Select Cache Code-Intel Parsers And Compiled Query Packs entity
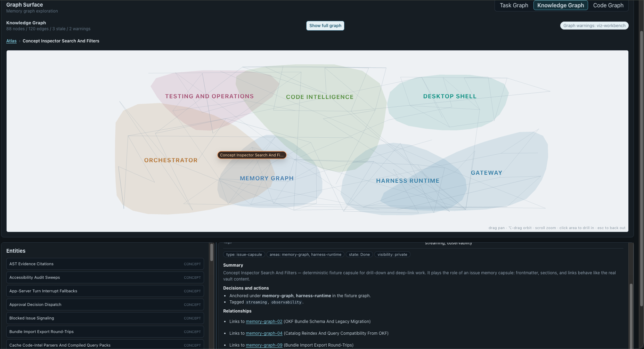Viewport: 644px width, 349px height. (x=105, y=344)
